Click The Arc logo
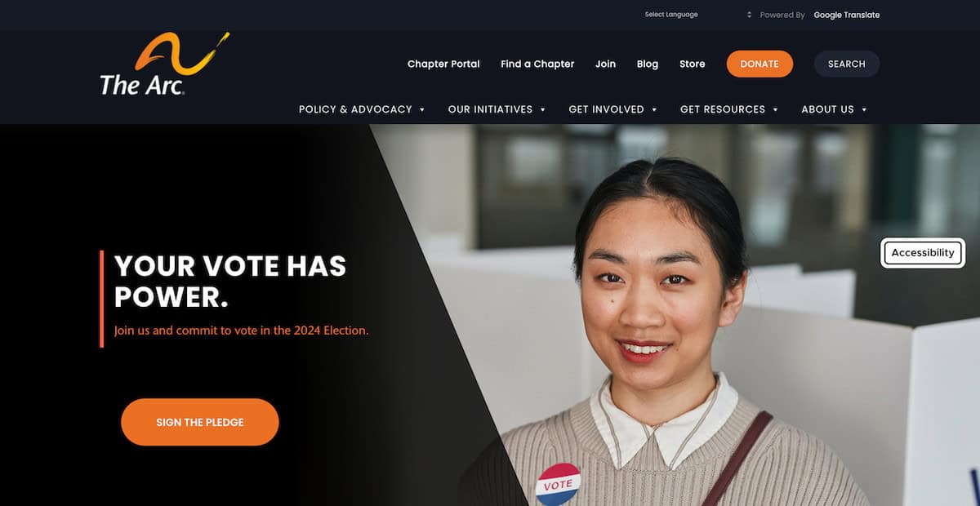This screenshot has height=506, width=980. (x=164, y=64)
